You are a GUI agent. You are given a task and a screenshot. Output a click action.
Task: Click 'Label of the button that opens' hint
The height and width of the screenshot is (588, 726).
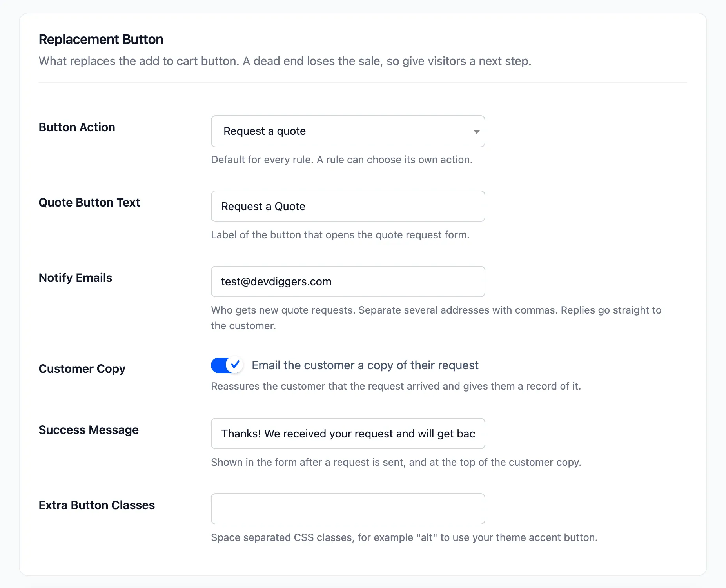click(x=340, y=235)
